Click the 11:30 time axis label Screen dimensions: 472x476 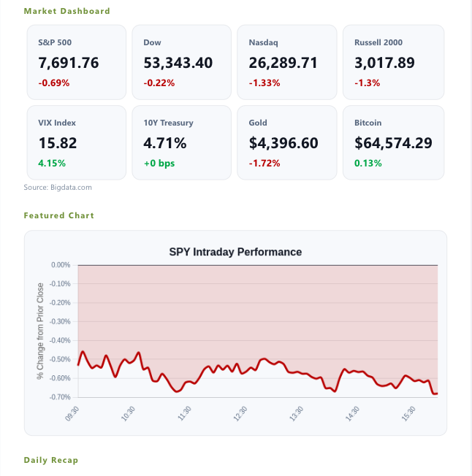coord(184,414)
